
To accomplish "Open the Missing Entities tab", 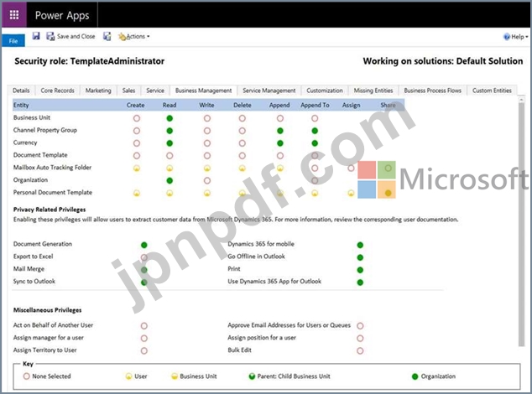I will (373, 91).
